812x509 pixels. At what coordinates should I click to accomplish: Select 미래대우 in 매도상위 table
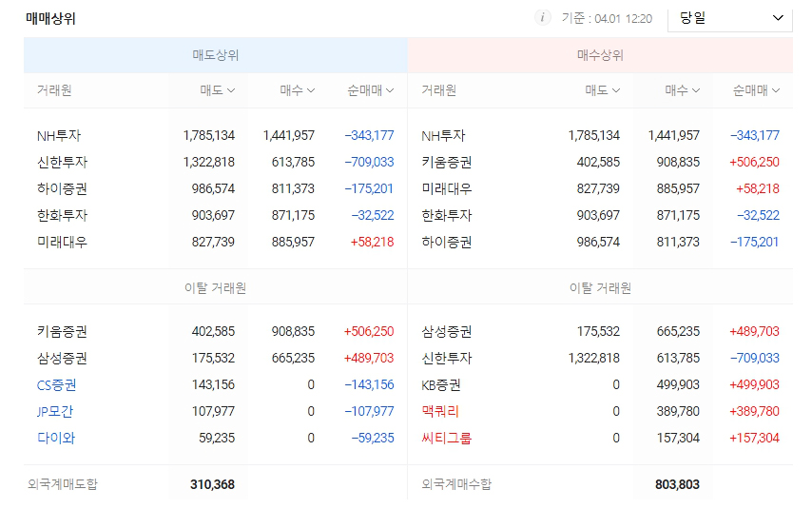coord(62,242)
